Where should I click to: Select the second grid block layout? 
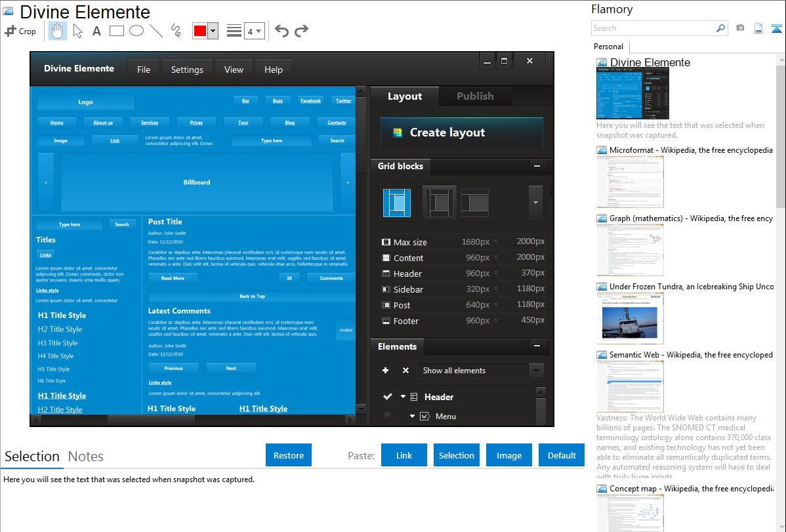439,203
